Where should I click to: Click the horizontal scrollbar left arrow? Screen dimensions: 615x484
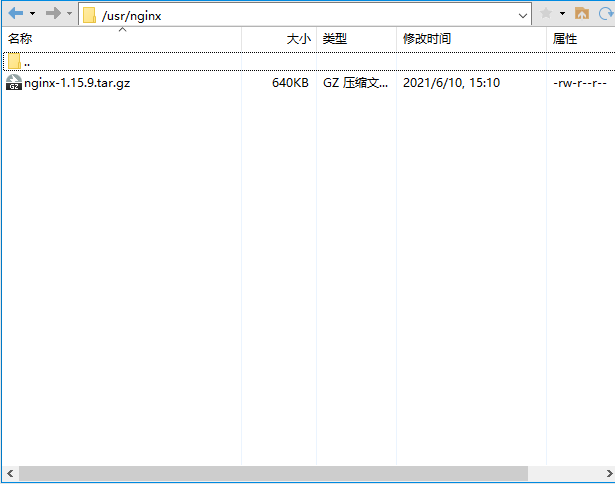pos(10,473)
